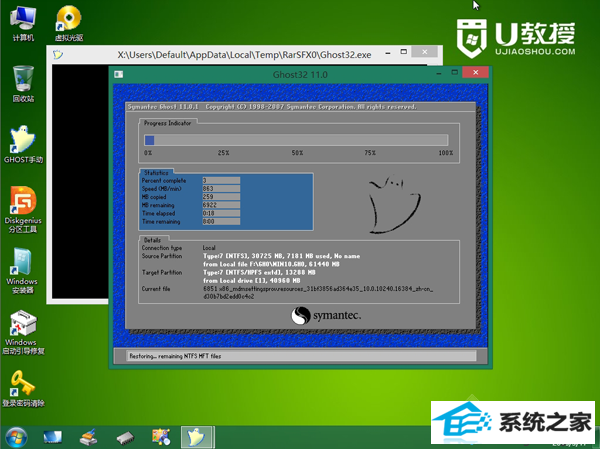Viewport: 600px width, 449px height.
Task: Click the Current file label
Action: [156, 289]
